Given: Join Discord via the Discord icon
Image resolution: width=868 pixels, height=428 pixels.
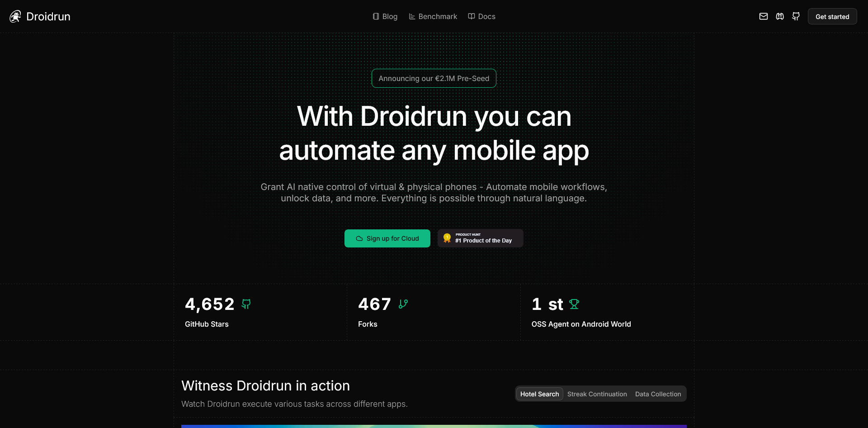Looking at the screenshot, I should pyautogui.click(x=780, y=16).
